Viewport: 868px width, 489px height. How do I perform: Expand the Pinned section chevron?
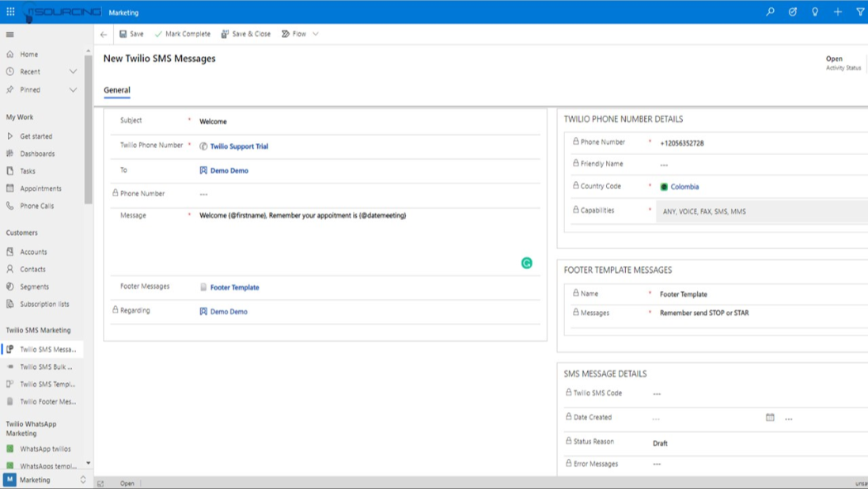tap(73, 89)
